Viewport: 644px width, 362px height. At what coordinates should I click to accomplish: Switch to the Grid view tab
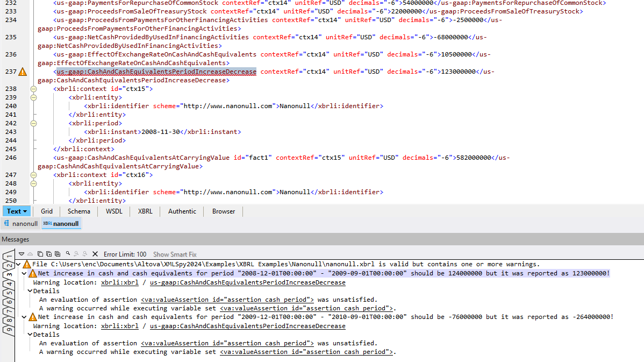(x=46, y=211)
